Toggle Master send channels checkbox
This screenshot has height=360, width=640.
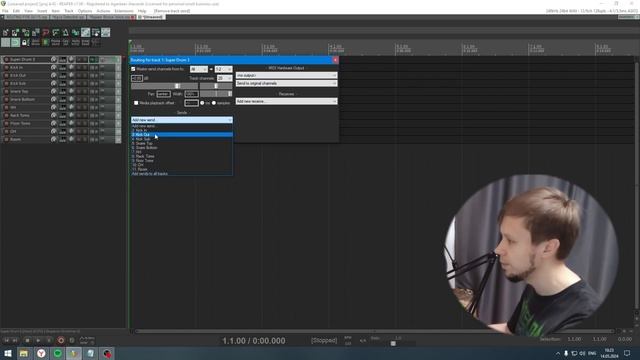[133, 69]
